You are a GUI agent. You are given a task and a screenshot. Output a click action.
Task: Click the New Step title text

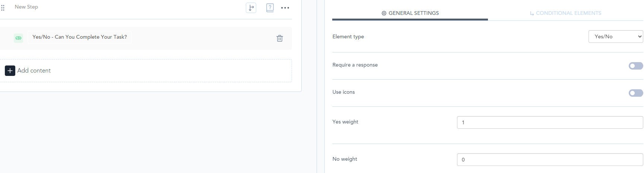pyautogui.click(x=26, y=7)
